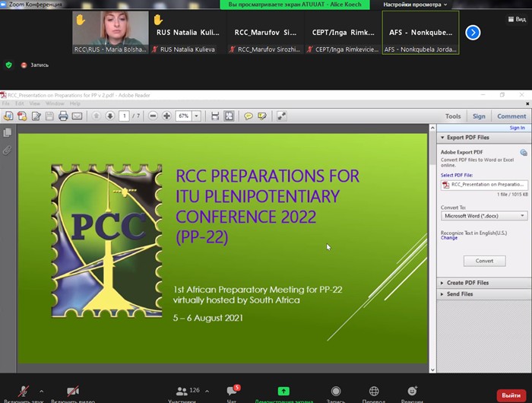Click the document scrollbar up arrow
The image size is (532, 403).
pos(432,128)
